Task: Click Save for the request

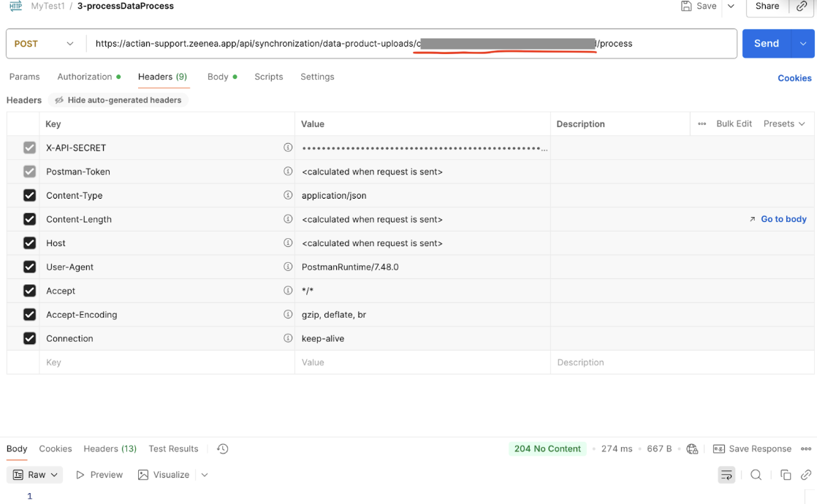Action: point(699,7)
